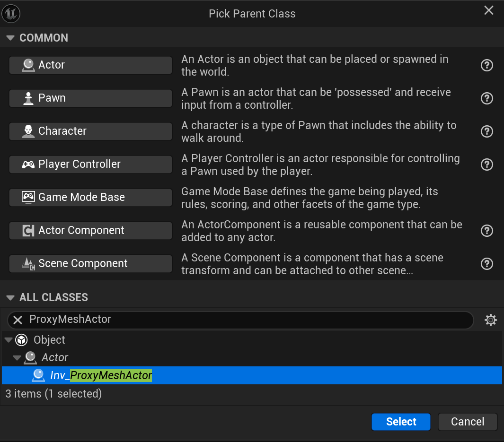Viewport: 504px width, 442px height.
Task: Collapse the COMMON section
Action: (10, 38)
